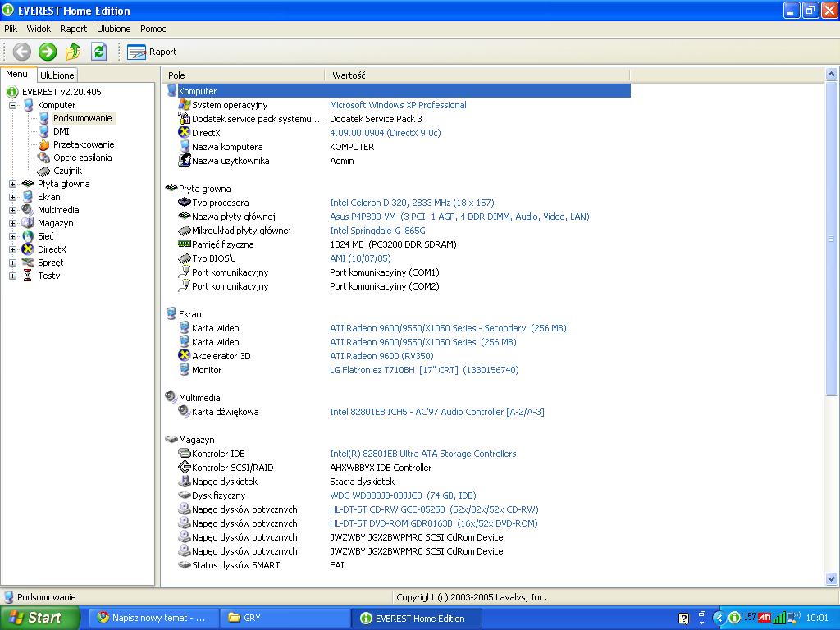Open the Intel Celeron D 320 link
Image resolution: width=840 pixels, height=630 pixels.
click(x=412, y=203)
